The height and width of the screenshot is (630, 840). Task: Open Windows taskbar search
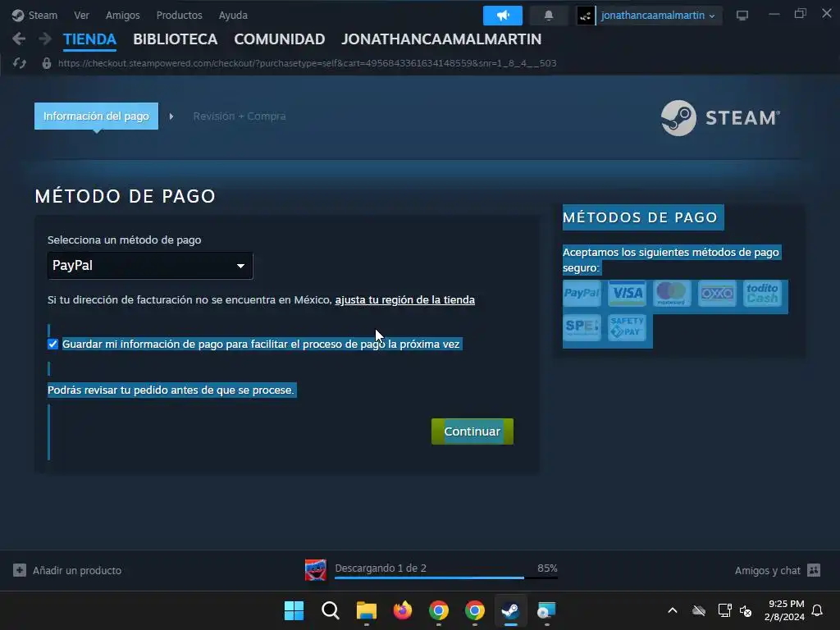(x=330, y=610)
